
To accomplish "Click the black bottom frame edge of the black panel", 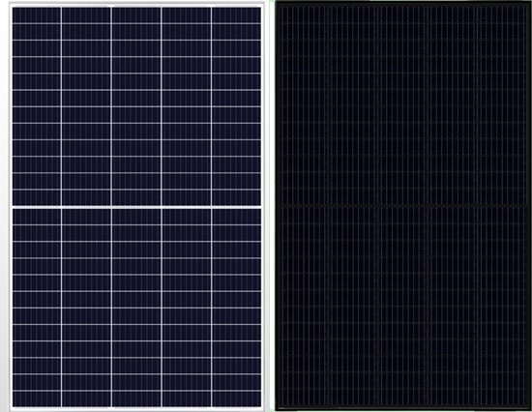I will click(403, 407).
